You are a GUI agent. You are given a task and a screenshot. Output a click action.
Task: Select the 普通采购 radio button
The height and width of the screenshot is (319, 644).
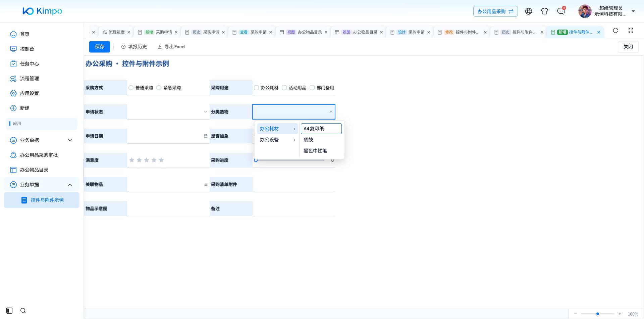131,88
